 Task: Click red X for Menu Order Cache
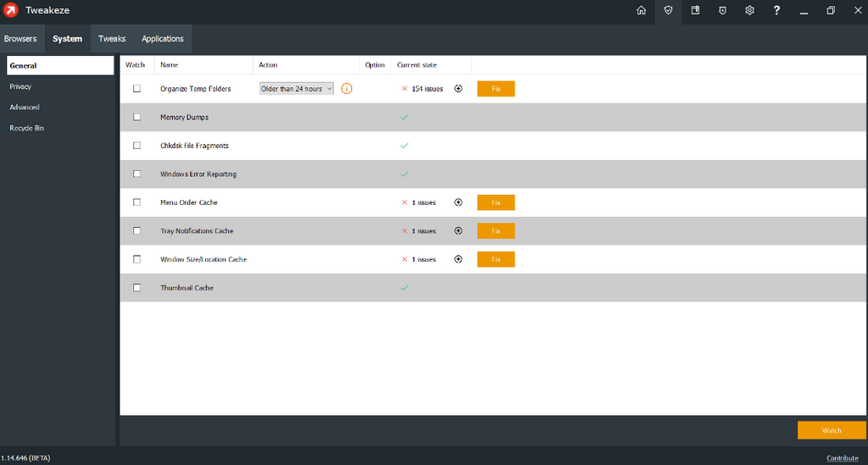[x=404, y=202]
